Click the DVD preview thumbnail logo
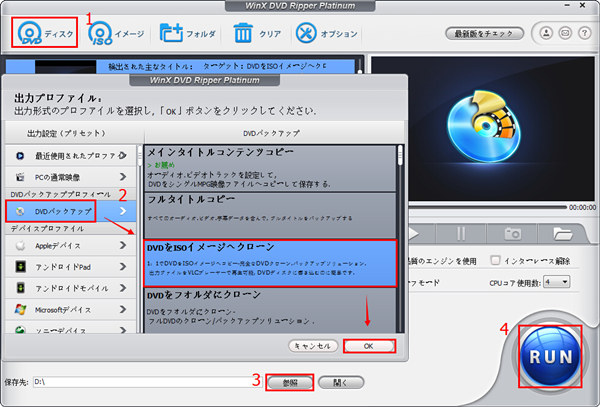This screenshot has width=600, height=407. [484, 126]
